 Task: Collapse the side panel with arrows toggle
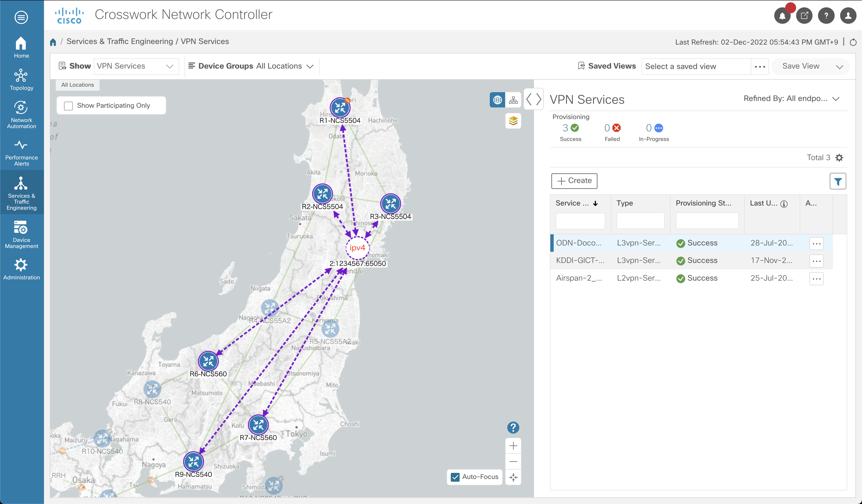tap(534, 99)
